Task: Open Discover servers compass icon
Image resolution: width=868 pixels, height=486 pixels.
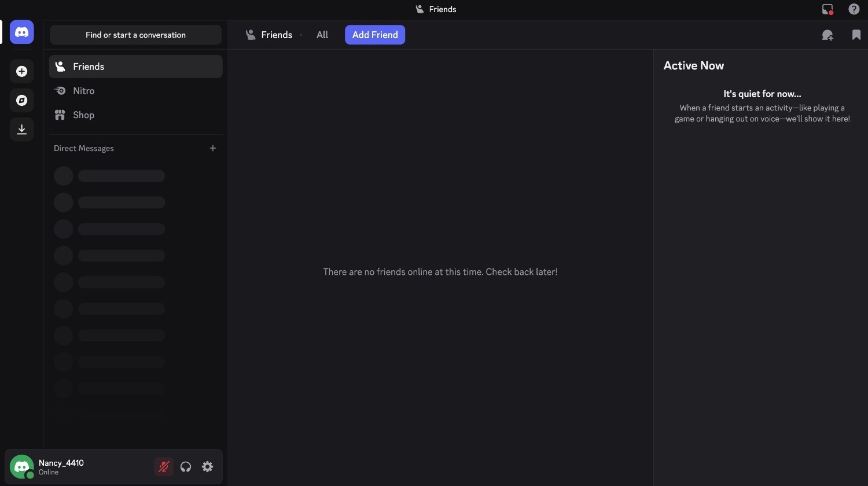Action: [x=22, y=100]
